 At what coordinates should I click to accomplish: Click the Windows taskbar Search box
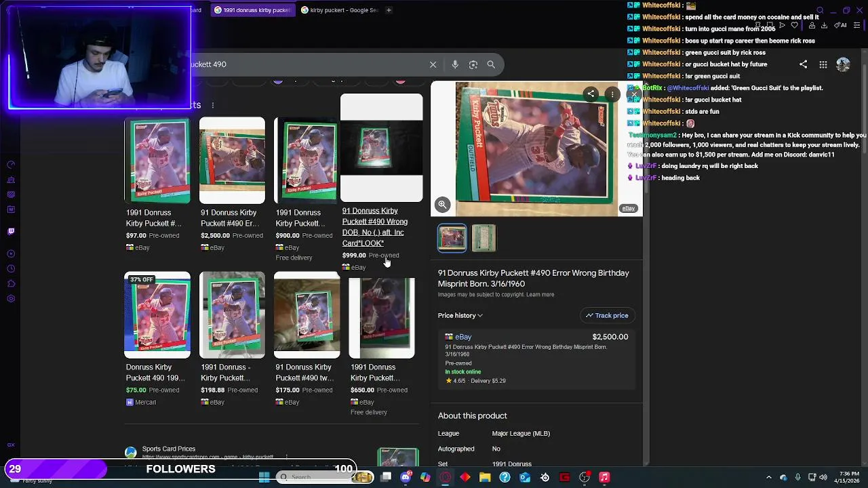325,477
